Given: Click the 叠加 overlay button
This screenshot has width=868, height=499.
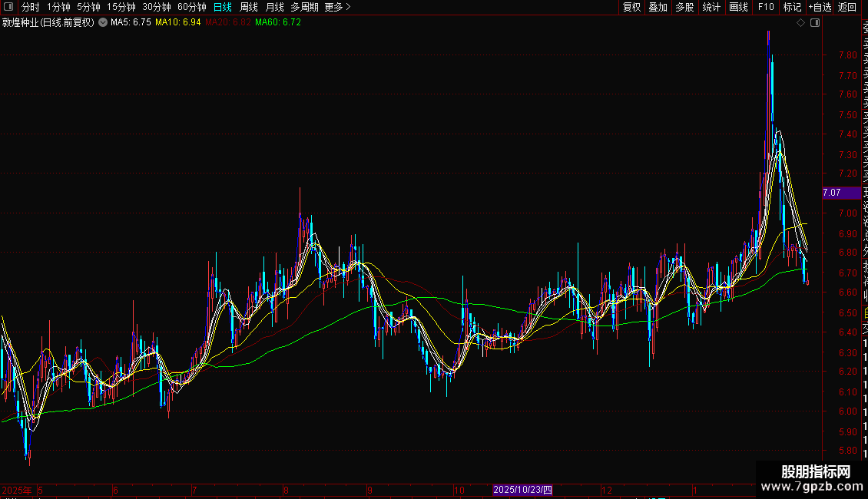Looking at the screenshot, I should point(658,7).
